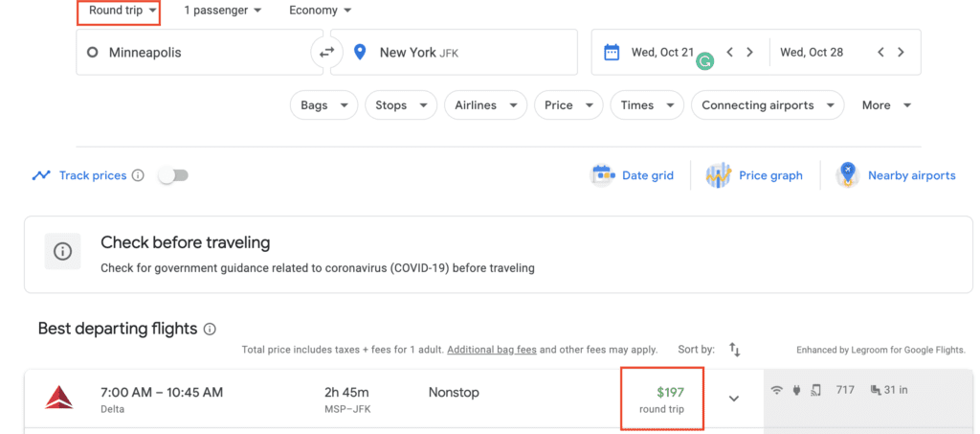Screen dimensions: 980x434
Task: Click the Wed, Oct 28 return date
Action: pos(812,53)
